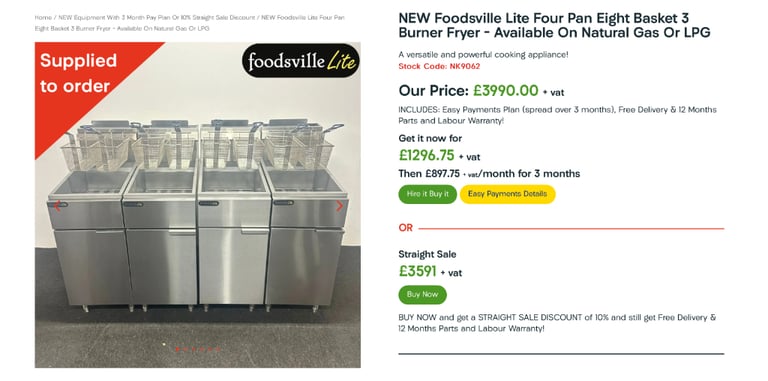Jump to the last carousel dot
Image resolution: width=768 pixels, height=381 pixels.
coord(218,349)
